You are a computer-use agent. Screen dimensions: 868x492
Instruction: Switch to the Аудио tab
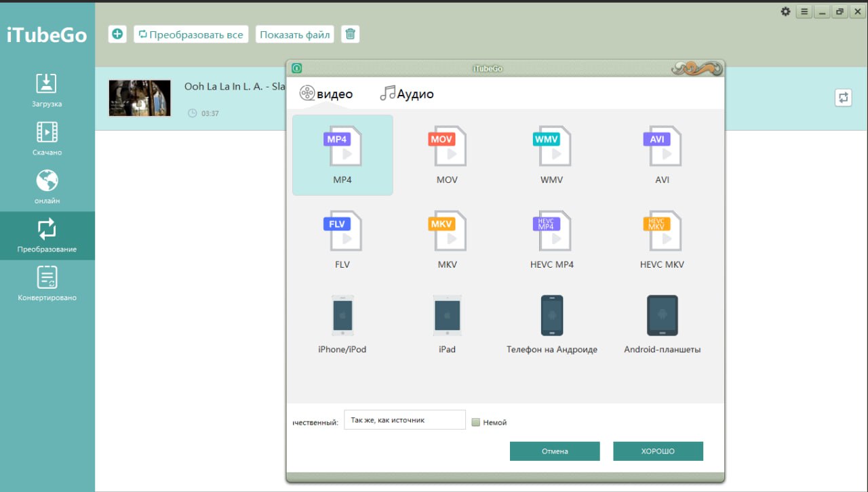[407, 94]
